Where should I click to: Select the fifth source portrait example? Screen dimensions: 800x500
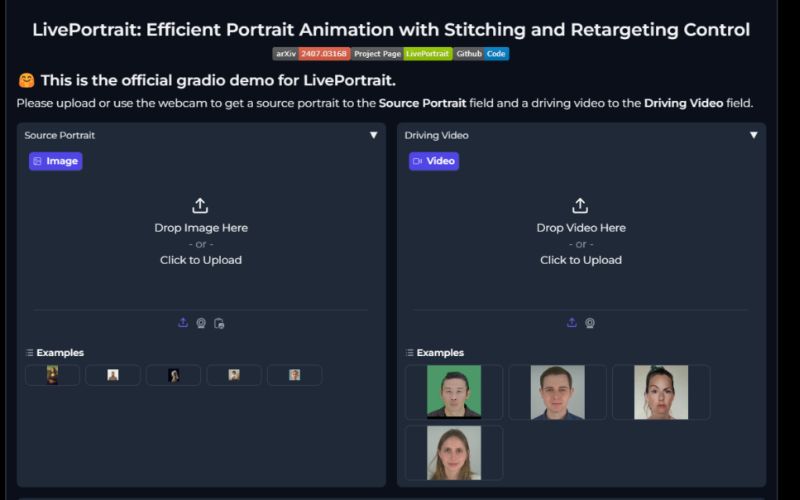click(x=294, y=375)
